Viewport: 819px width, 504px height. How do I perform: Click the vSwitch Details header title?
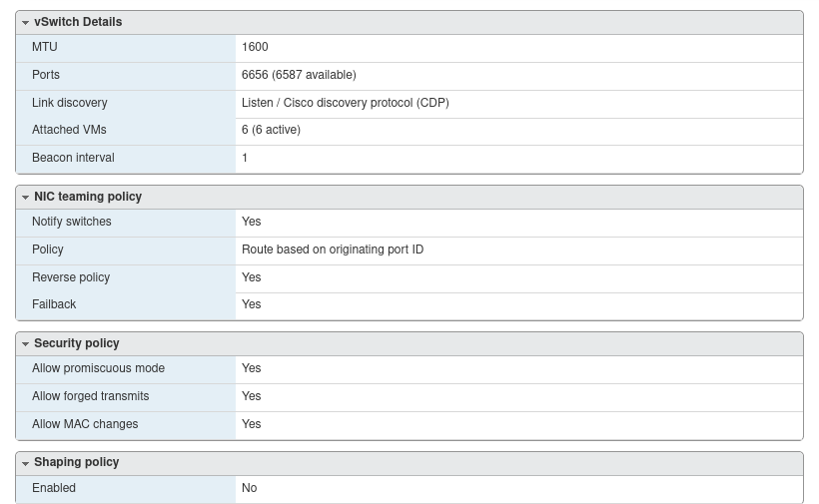[78, 22]
